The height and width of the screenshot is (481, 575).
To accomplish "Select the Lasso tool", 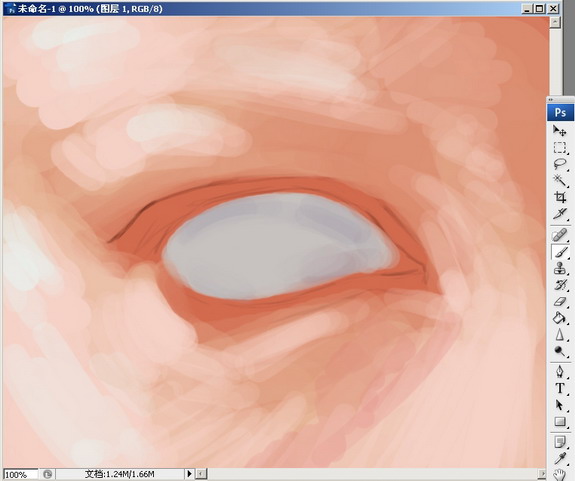I will click(x=560, y=164).
